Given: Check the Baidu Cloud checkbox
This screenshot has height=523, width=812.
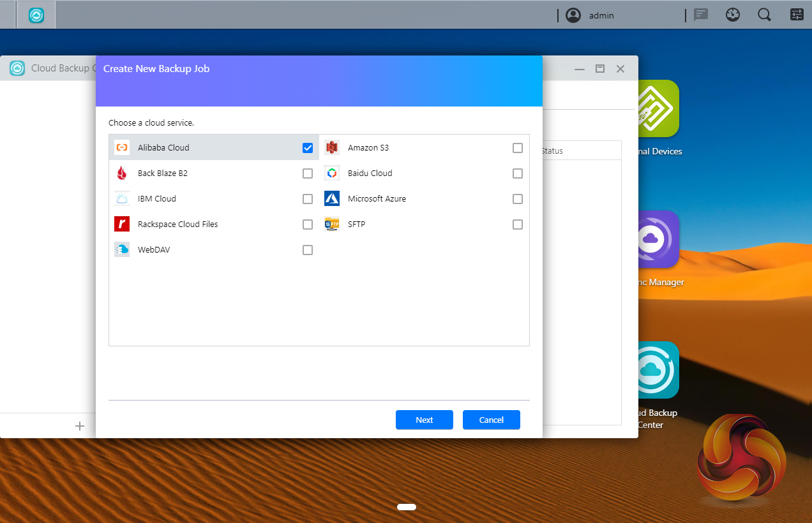Looking at the screenshot, I should (518, 173).
